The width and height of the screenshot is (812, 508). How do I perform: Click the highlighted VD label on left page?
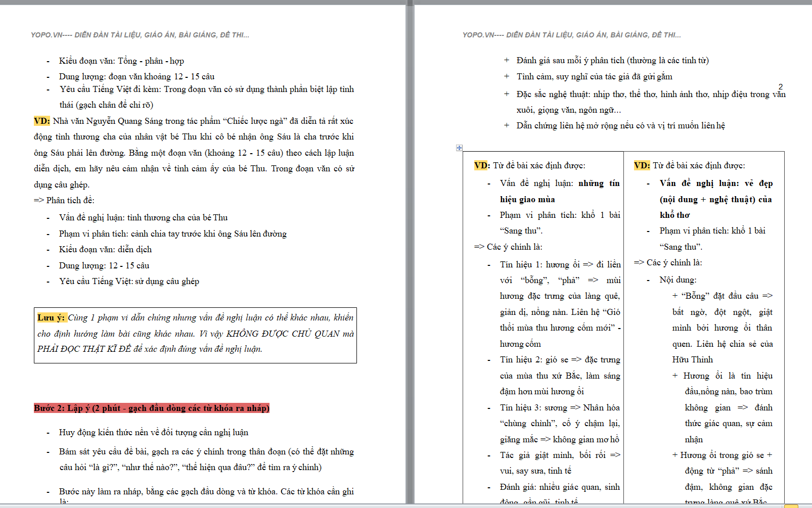[x=41, y=121]
